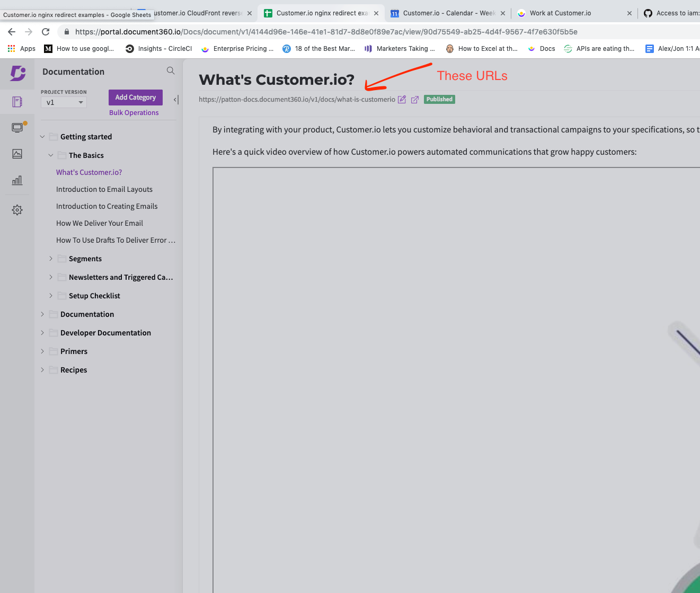Screen dimensions: 700x593
Task: Open the How to Excel at th... bookmark
Action: coord(482,49)
